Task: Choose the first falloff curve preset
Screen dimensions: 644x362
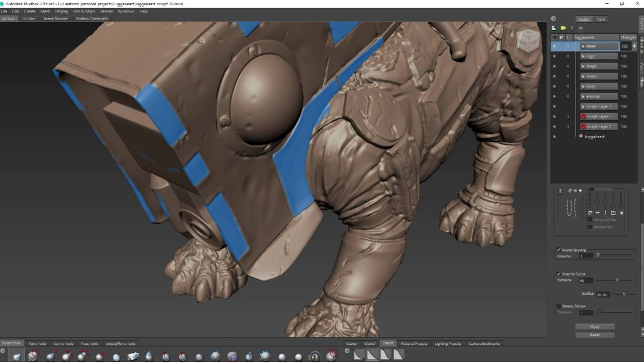Action: tap(359, 355)
